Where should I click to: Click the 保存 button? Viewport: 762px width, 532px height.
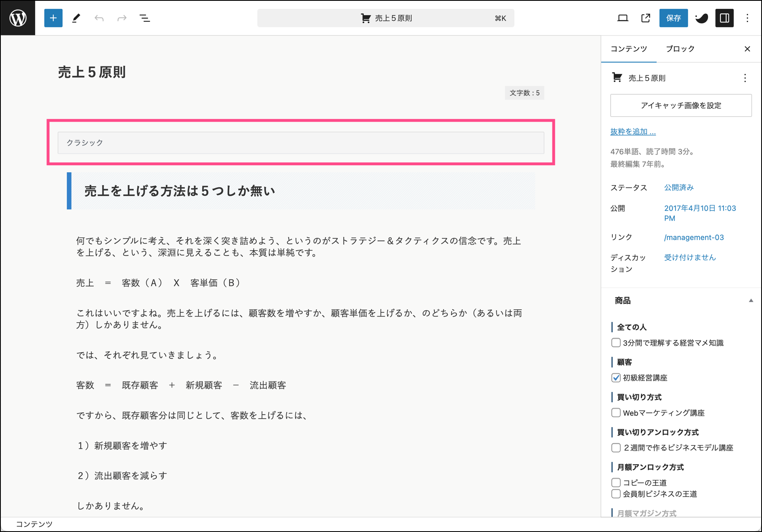click(673, 18)
